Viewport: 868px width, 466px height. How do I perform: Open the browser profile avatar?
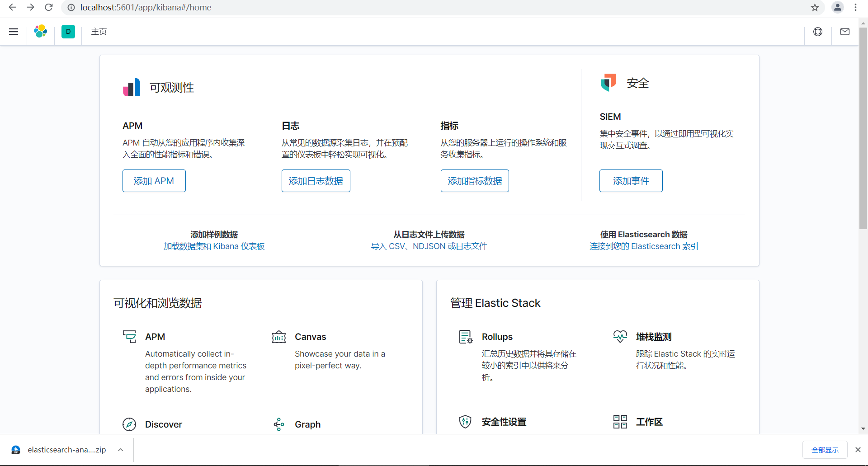point(838,7)
